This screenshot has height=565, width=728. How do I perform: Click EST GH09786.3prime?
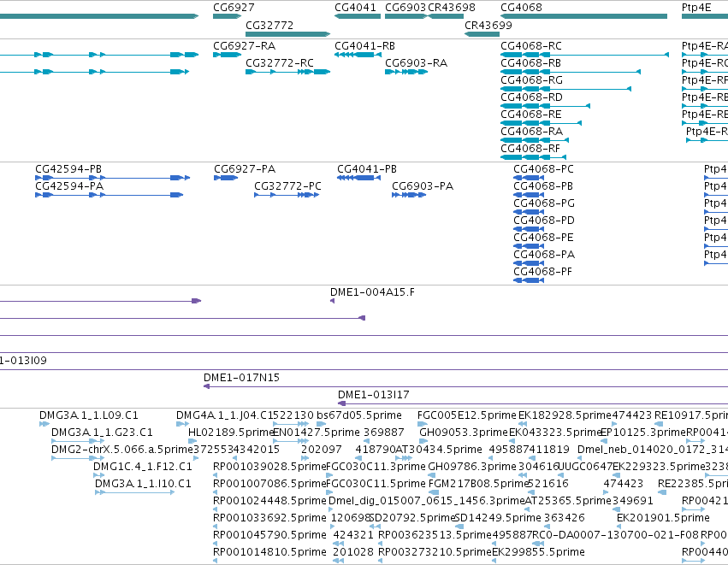coord(431,475)
